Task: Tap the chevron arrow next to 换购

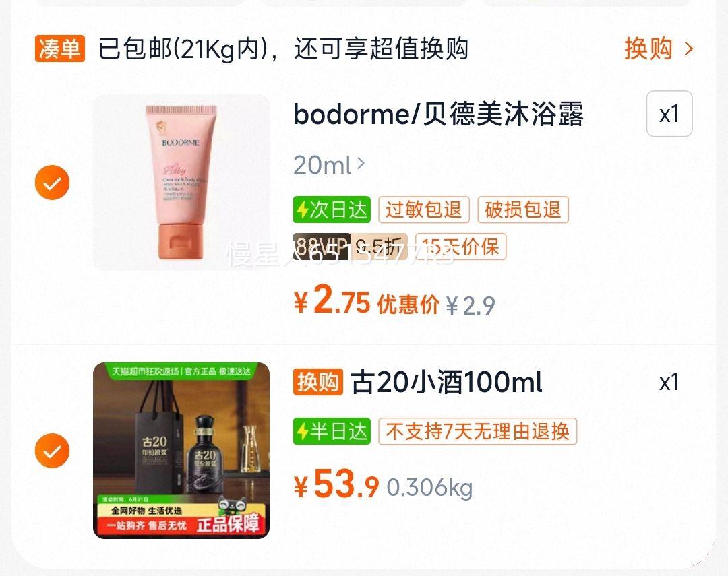Action: tap(689, 49)
